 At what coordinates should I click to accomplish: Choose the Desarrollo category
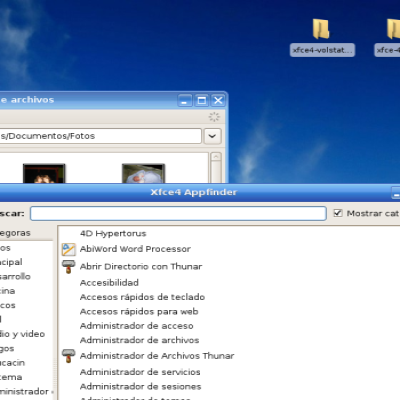point(15,277)
